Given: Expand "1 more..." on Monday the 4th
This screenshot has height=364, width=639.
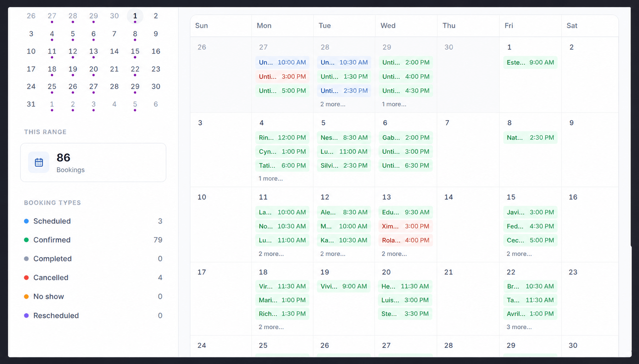Looking at the screenshot, I should point(270,178).
